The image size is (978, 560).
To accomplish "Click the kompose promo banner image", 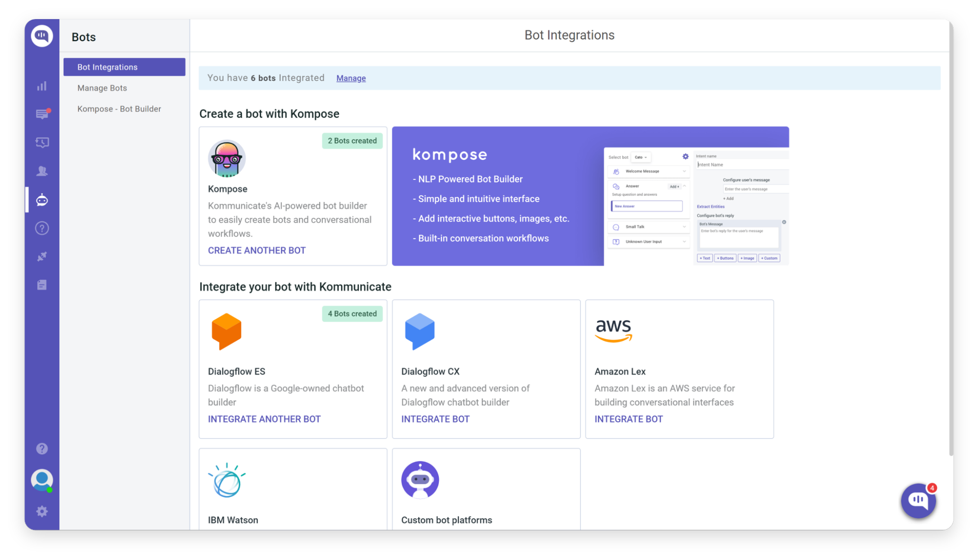I will pyautogui.click(x=590, y=196).
